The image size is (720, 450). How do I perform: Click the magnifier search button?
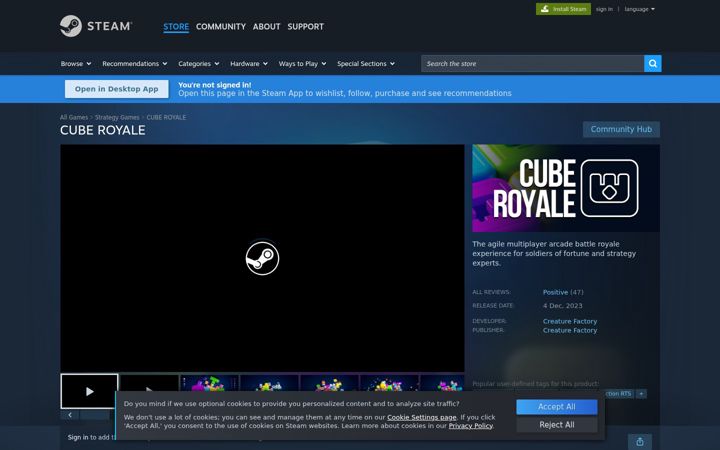652,63
